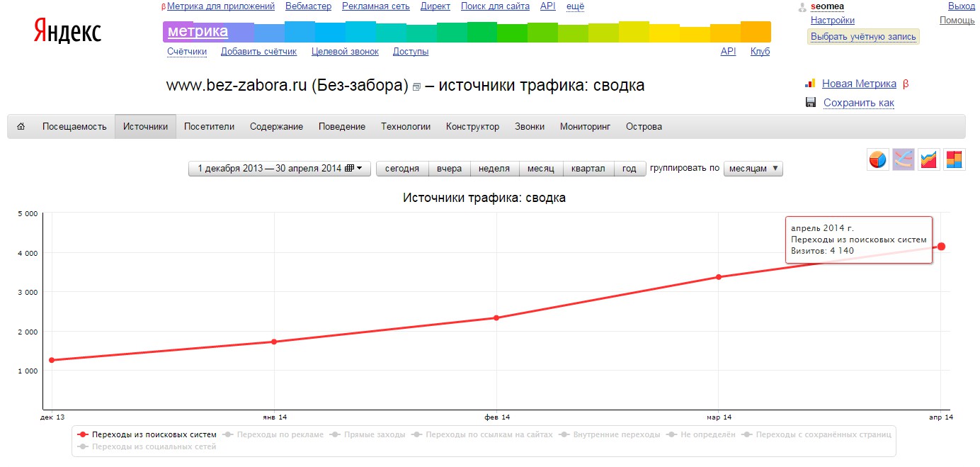Open the home icon tab

[x=21, y=127]
